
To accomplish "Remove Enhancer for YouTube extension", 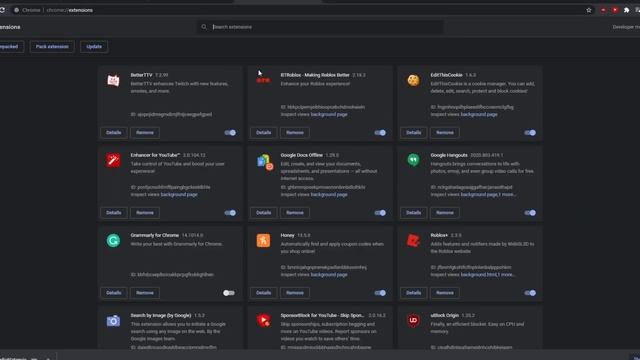I will coord(145,213).
